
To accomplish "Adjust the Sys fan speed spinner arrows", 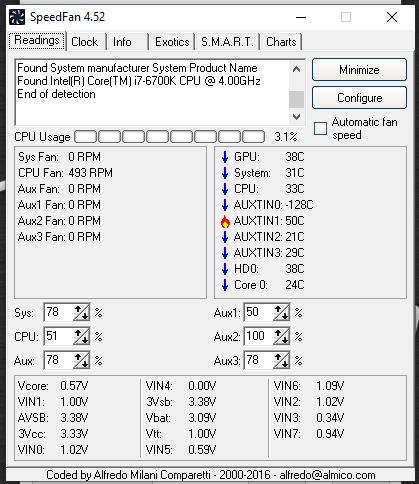I will [81, 312].
